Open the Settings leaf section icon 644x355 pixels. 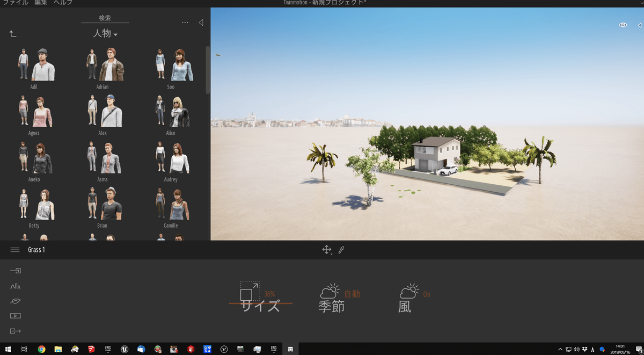[x=15, y=301]
